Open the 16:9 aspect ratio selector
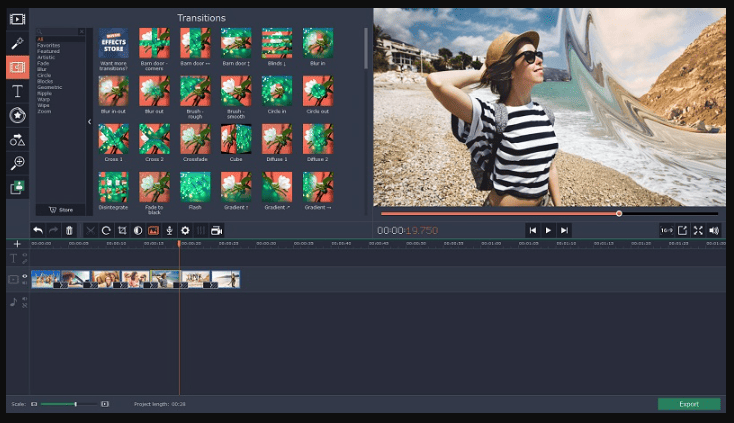734x423 pixels. point(667,230)
